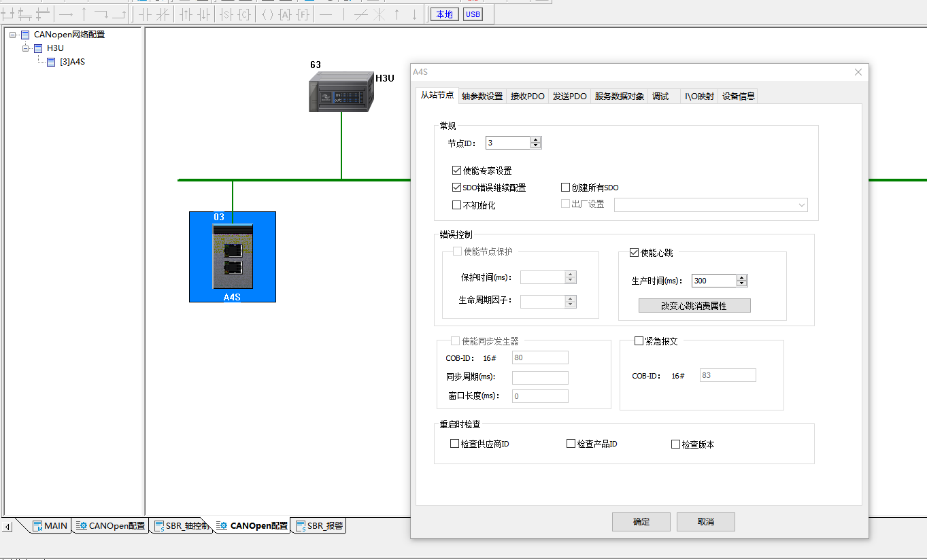Select USB connection button
The height and width of the screenshot is (560, 927).
(x=473, y=14)
